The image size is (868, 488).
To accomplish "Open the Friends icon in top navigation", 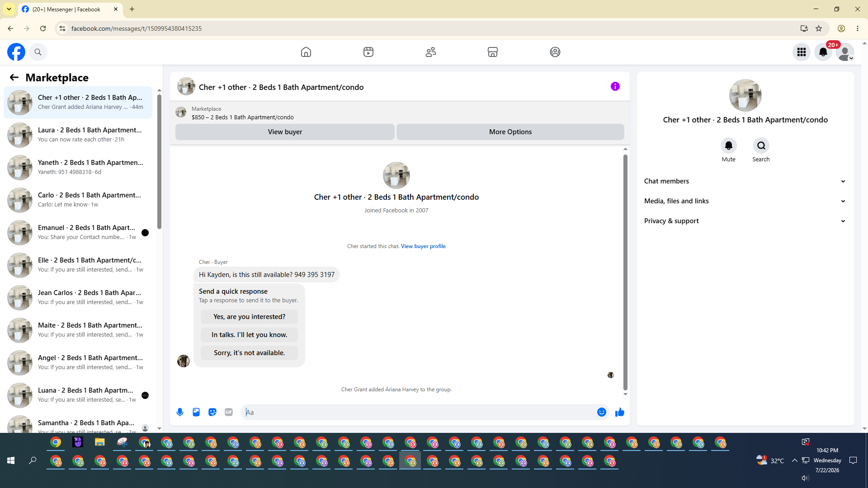I will [x=431, y=52].
